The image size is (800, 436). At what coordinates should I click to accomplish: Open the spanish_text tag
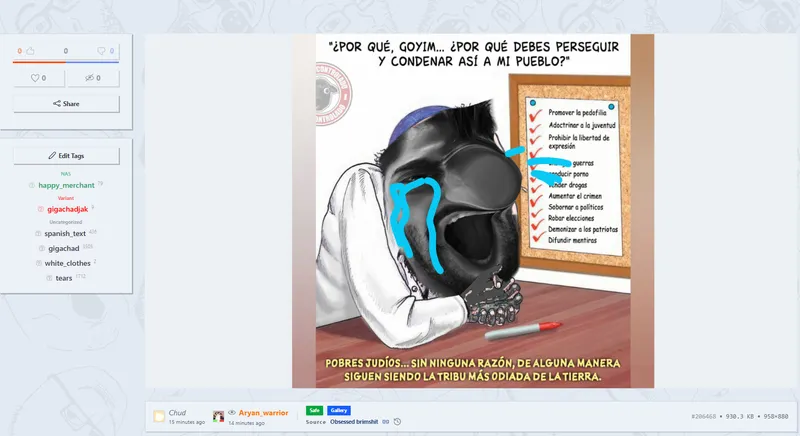[x=65, y=234]
